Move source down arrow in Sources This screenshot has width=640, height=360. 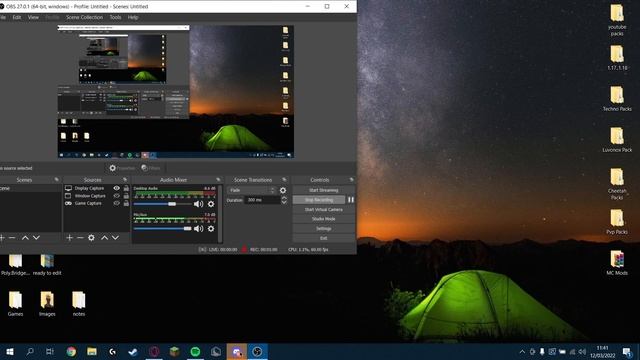pyautogui.click(x=116, y=238)
